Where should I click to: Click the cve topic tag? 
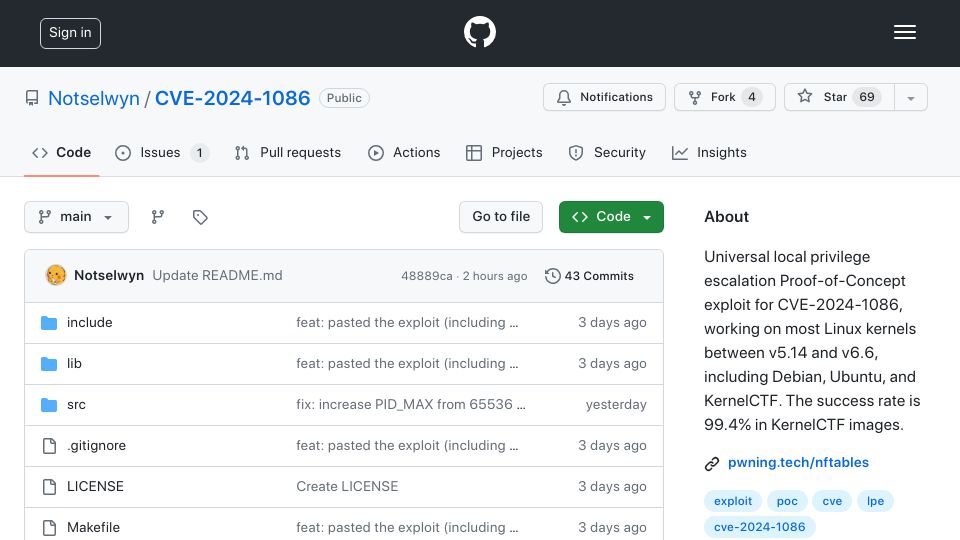[832, 501]
